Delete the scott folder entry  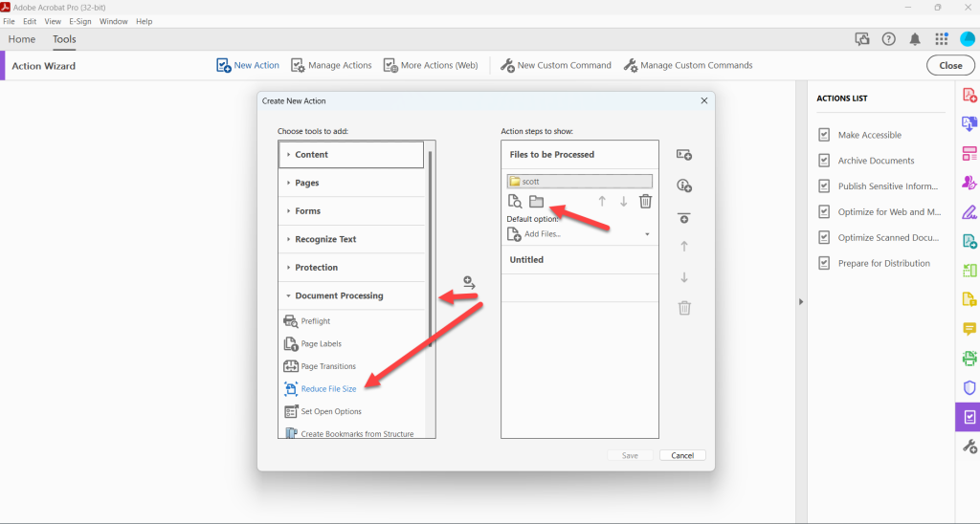click(646, 201)
